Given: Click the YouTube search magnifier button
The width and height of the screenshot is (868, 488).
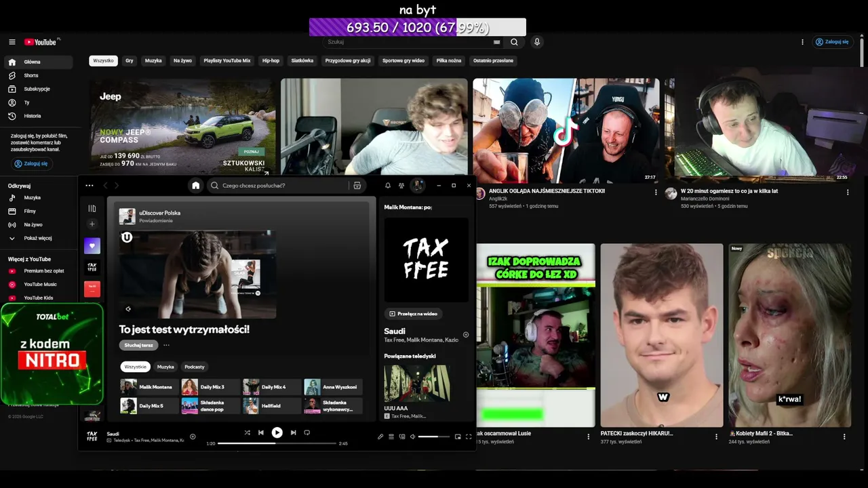Looking at the screenshot, I should point(514,42).
